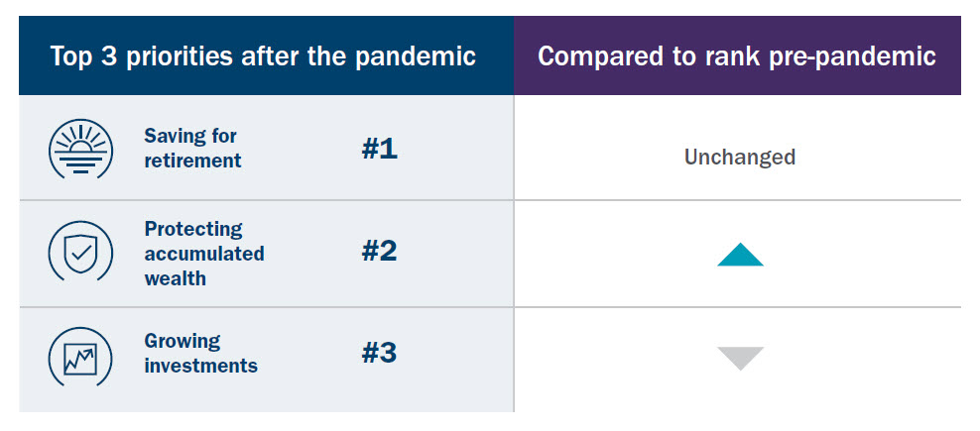This screenshot has width=980, height=431.
Task: Click the word "Growing" in row three
Action: [183, 341]
